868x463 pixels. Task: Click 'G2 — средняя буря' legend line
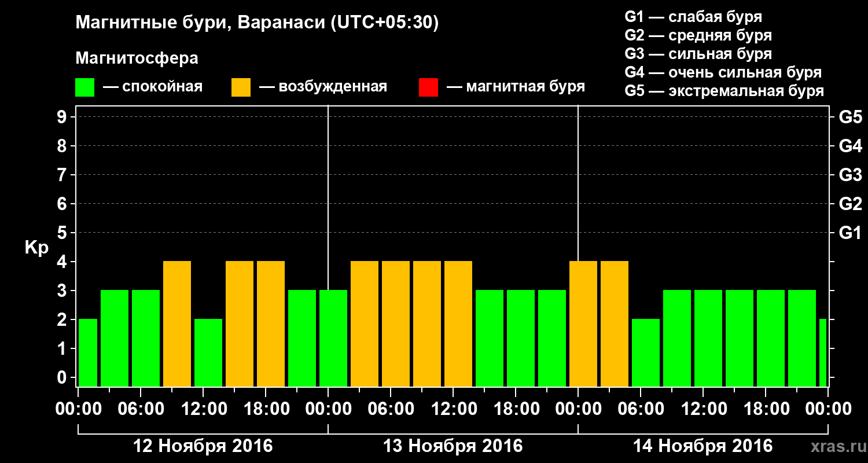pos(698,35)
